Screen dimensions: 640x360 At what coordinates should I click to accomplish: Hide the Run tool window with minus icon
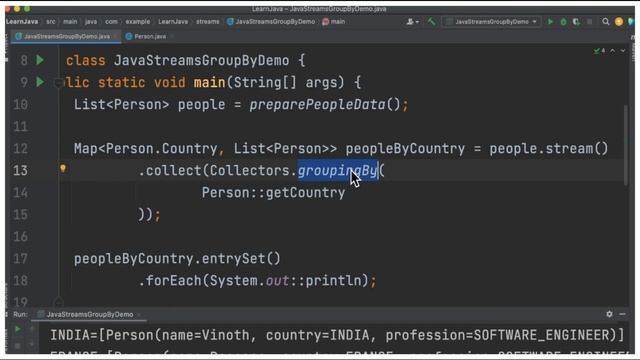[x=622, y=314]
